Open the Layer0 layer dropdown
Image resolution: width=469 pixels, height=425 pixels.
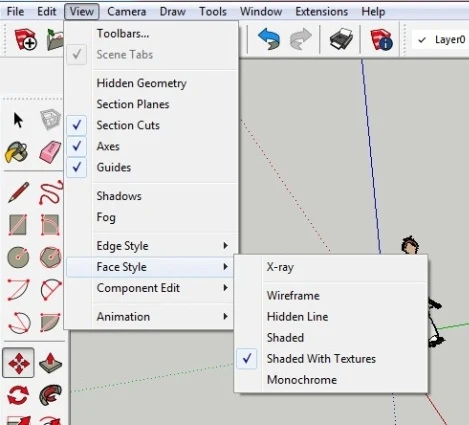[x=440, y=40]
